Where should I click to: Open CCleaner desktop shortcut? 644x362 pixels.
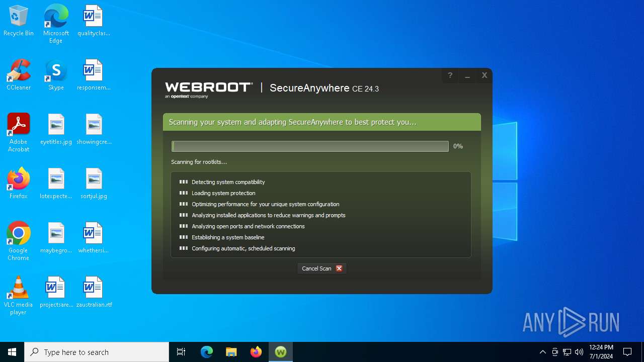pos(19,75)
